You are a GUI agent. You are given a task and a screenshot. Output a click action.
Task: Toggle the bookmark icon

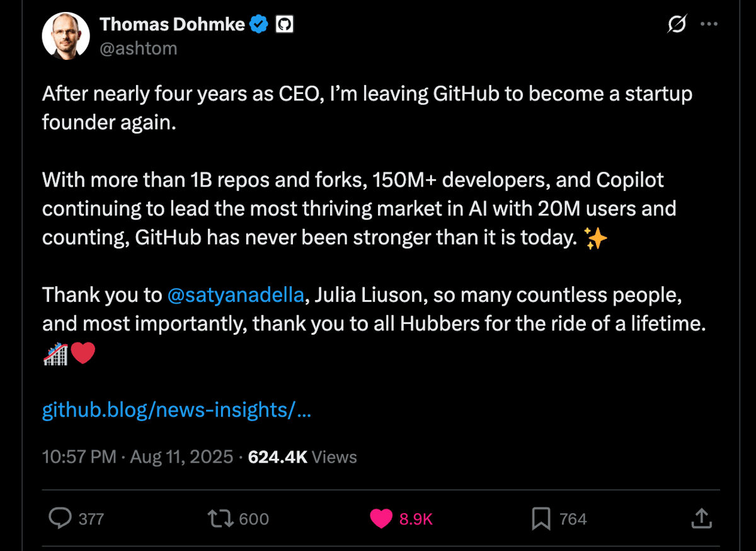coord(541,518)
